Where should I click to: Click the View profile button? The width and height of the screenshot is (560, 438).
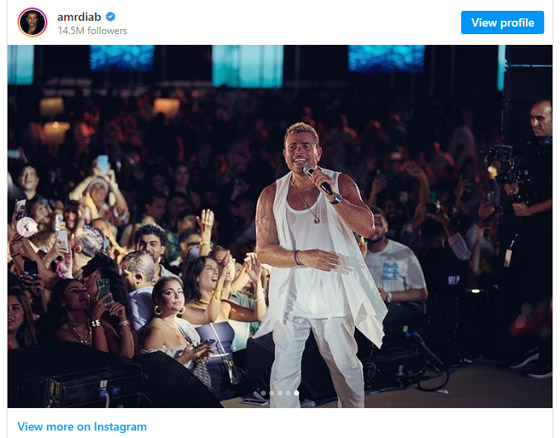(502, 23)
